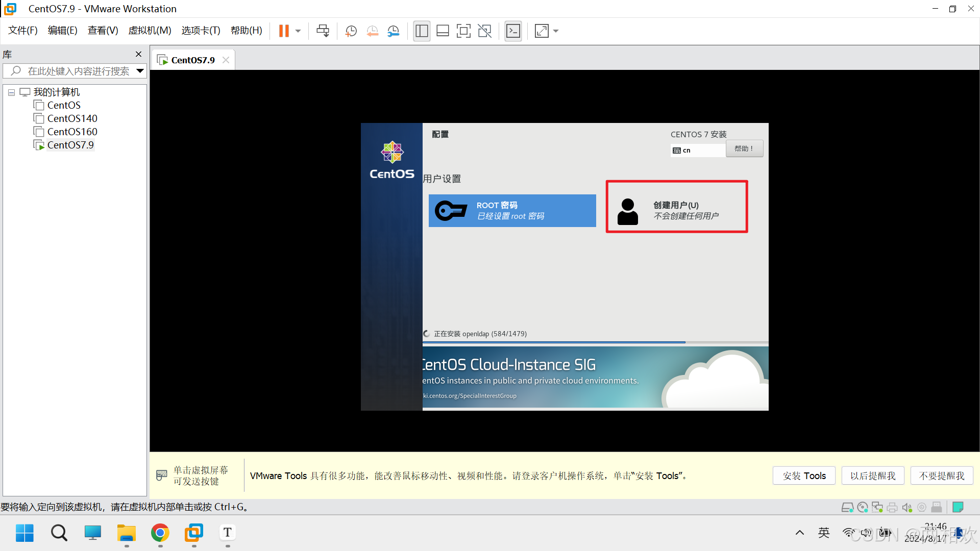The height and width of the screenshot is (551, 980).
Task: Enter full screen mode
Action: click(x=463, y=31)
